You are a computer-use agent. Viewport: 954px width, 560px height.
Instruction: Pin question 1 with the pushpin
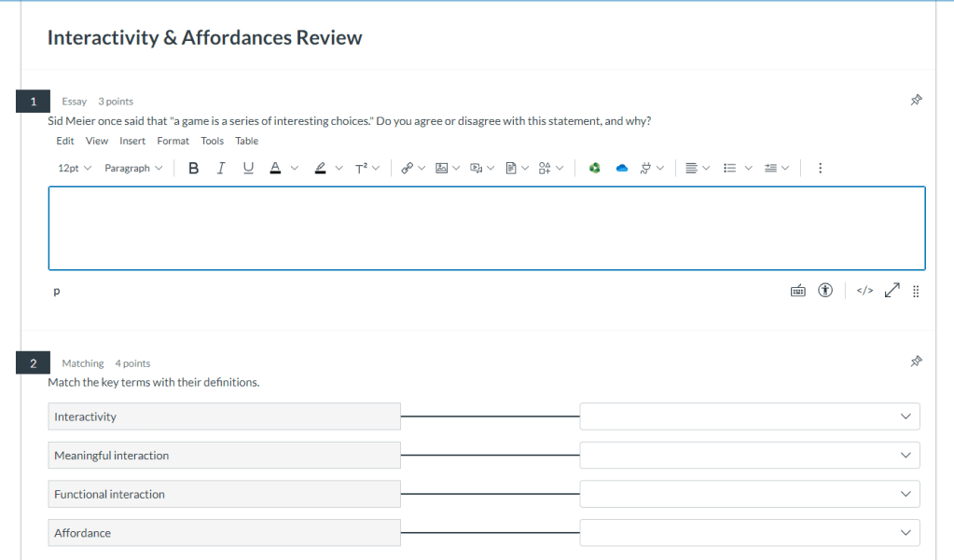(916, 101)
